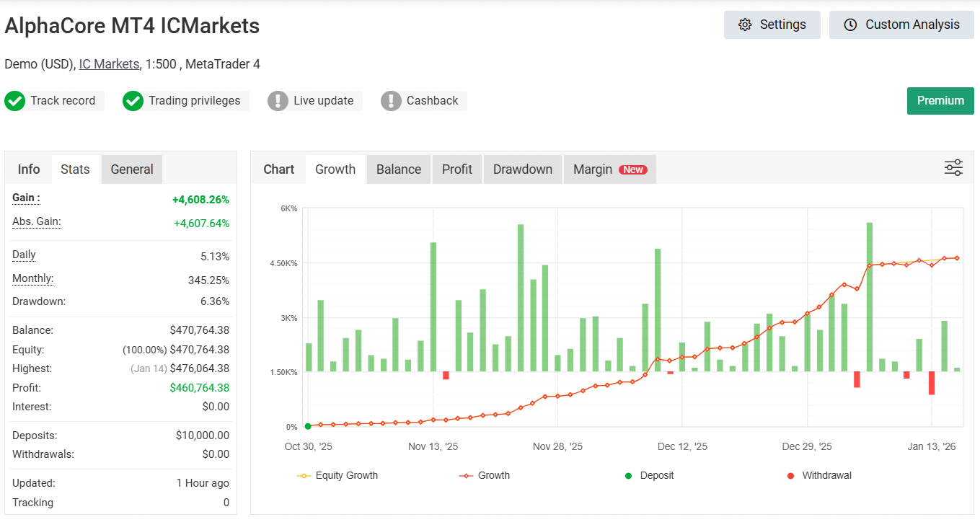Toggle the Equity Growth legend series
The width and height of the screenshot is (980, 530).
pyautogui.click(x=337, y=475)
